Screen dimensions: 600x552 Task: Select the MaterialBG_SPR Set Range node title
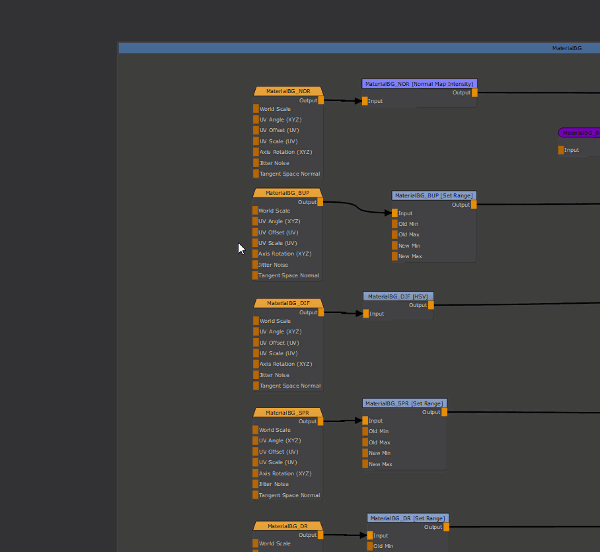[405, 403]
